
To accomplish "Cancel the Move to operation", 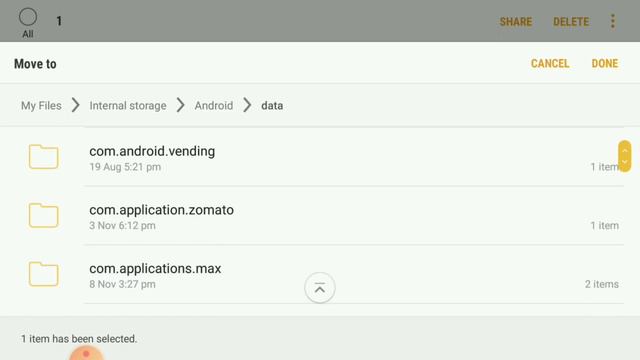I will (550, 64).
